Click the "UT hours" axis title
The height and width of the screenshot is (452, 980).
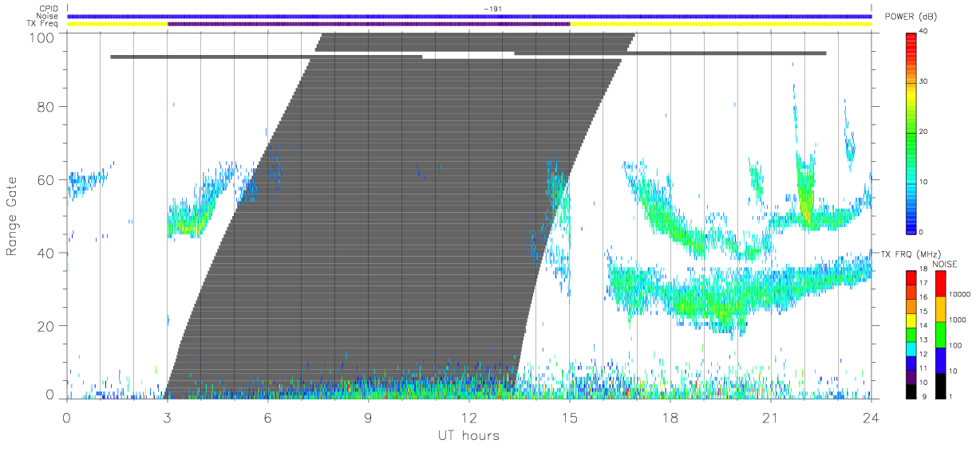click(x=468, y=435)
